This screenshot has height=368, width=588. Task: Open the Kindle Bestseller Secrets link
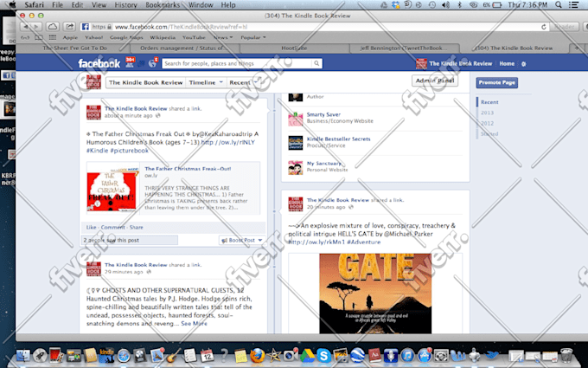339,139
